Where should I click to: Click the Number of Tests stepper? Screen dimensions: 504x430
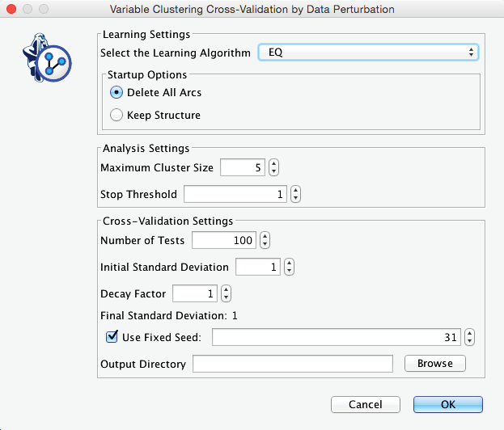(265, 240)
